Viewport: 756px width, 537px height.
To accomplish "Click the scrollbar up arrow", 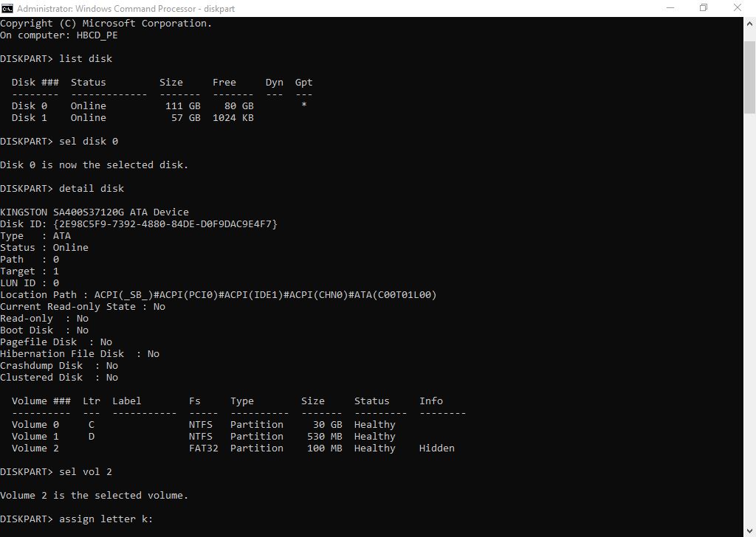I will click(x=749, y=23).
